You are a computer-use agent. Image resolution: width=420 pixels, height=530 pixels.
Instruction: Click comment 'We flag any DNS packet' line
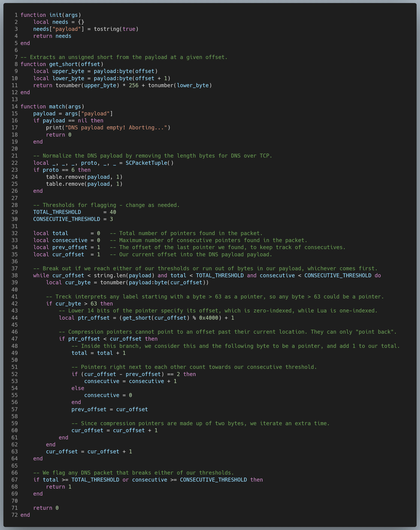134,473
